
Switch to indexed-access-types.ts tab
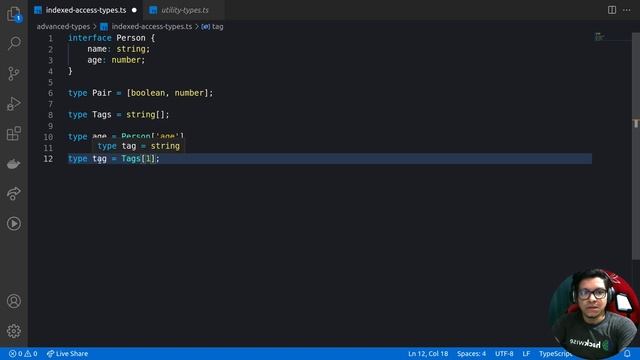[x=85, y=10]
